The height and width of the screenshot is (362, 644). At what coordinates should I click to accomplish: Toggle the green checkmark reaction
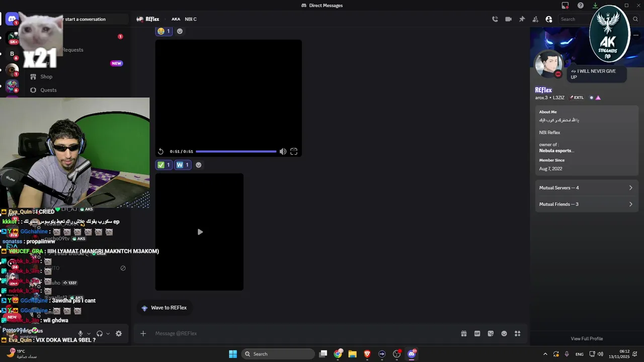pos(164,165)
